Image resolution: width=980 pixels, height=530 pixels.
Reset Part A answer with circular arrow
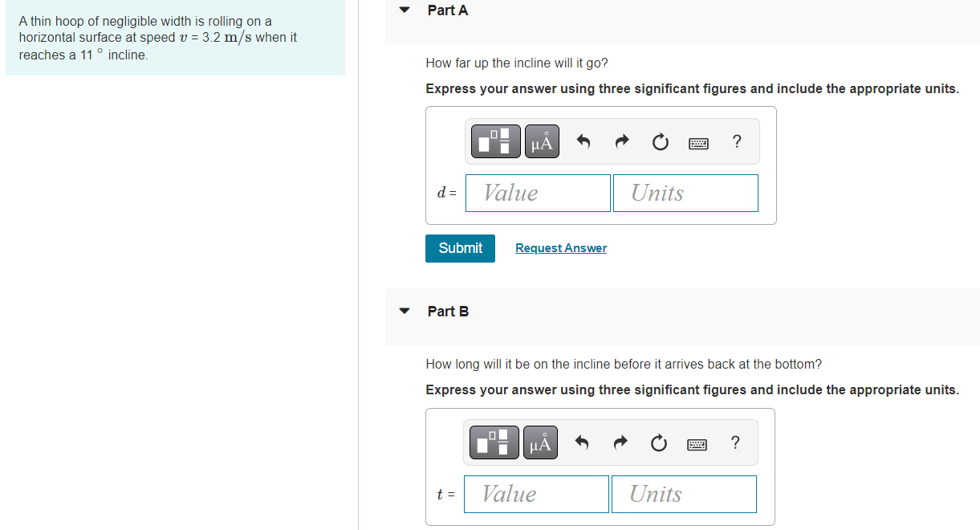point(660,143)
